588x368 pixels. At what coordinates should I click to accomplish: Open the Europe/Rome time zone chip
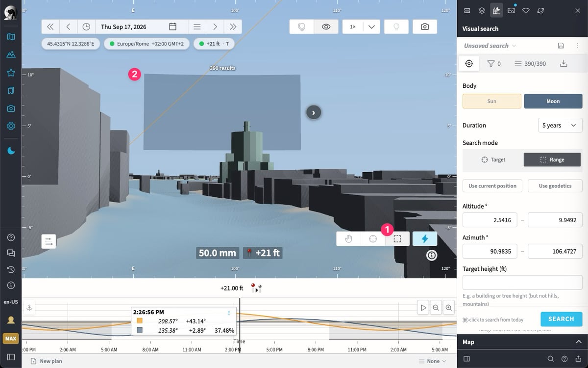click(147, 44)
